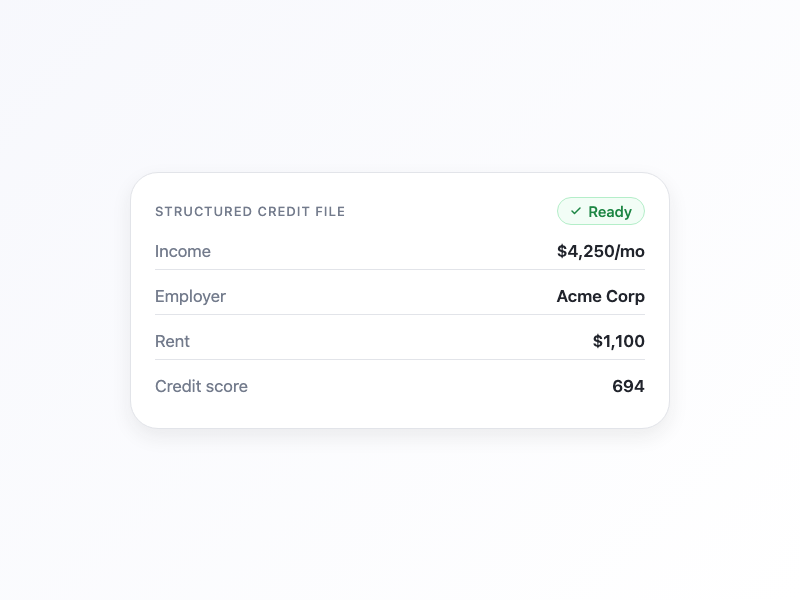Click the empty middle of the Employer row
Image resolution: width=800 pixels, height=600 pixels.
pyautogui.click(x=390, y=296)
